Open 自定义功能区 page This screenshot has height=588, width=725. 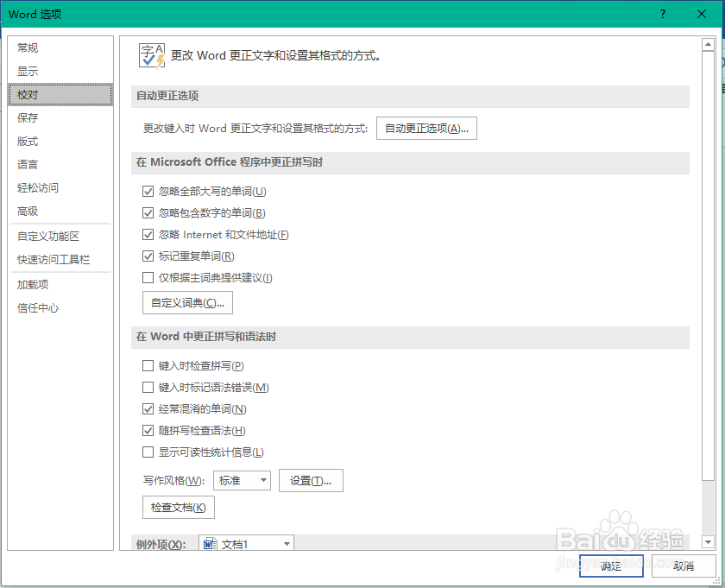pyautogui.click(x=60, y=237)
